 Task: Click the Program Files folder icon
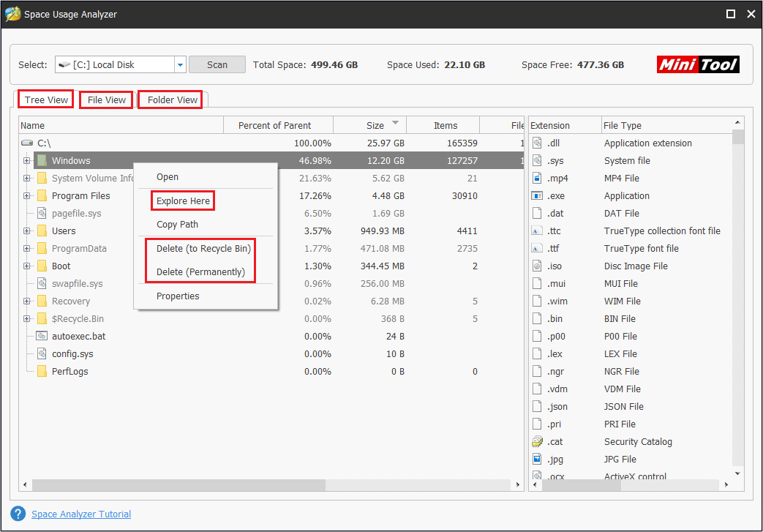click(x=42, y=195)
